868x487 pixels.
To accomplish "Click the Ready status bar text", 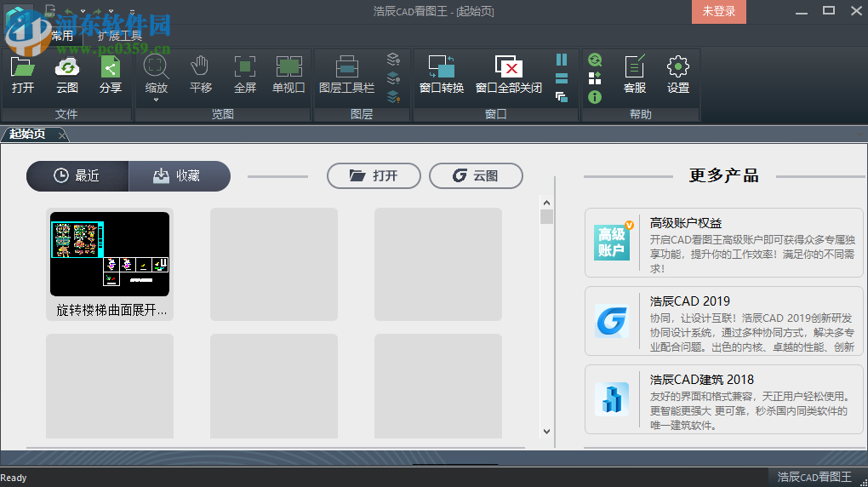I will tap(14, 478).
